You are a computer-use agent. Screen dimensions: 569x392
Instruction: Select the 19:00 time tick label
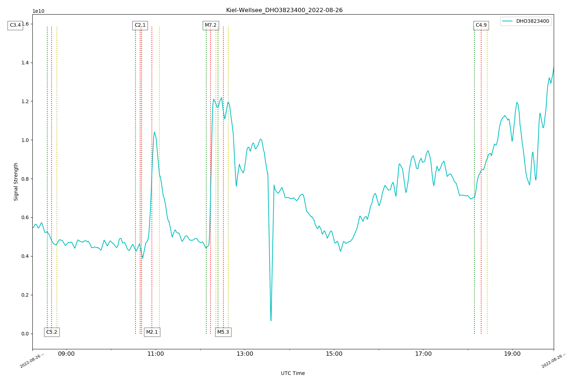512,354
